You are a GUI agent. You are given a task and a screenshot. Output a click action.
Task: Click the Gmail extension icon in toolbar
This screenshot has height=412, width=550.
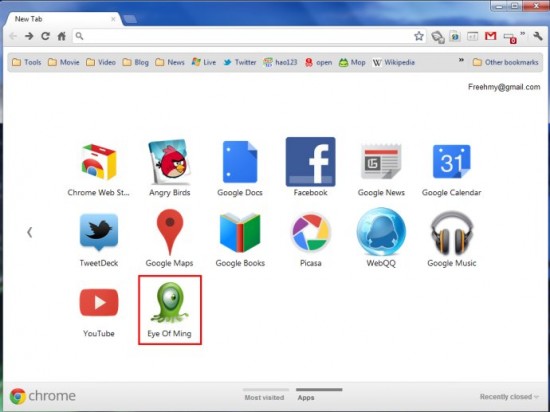pyautogui.click(x=490, y=36)
